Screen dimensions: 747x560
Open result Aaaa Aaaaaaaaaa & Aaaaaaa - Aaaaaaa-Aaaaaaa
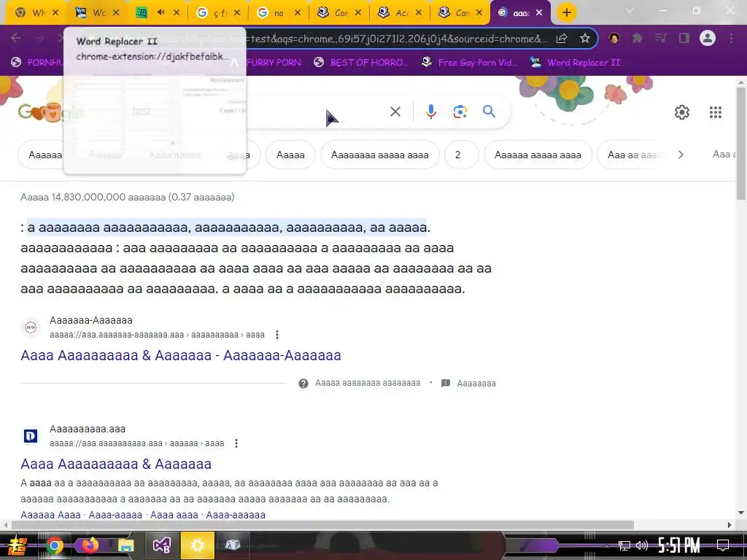(x=181, y=355)
